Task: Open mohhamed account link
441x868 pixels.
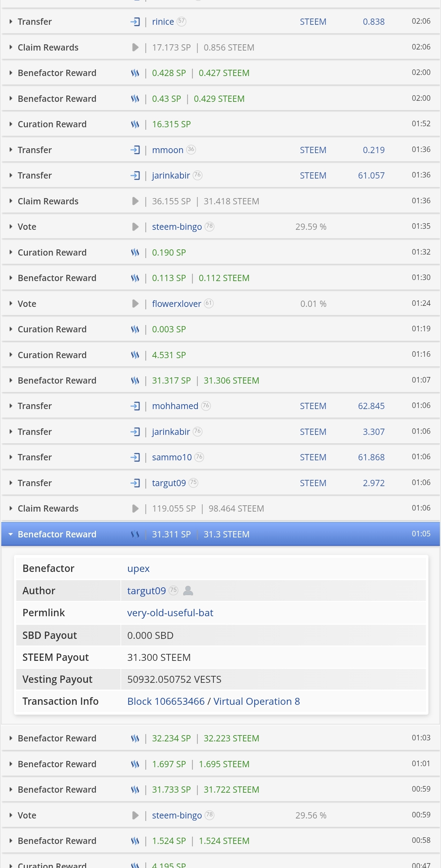Action: click(x=175, y=406)
